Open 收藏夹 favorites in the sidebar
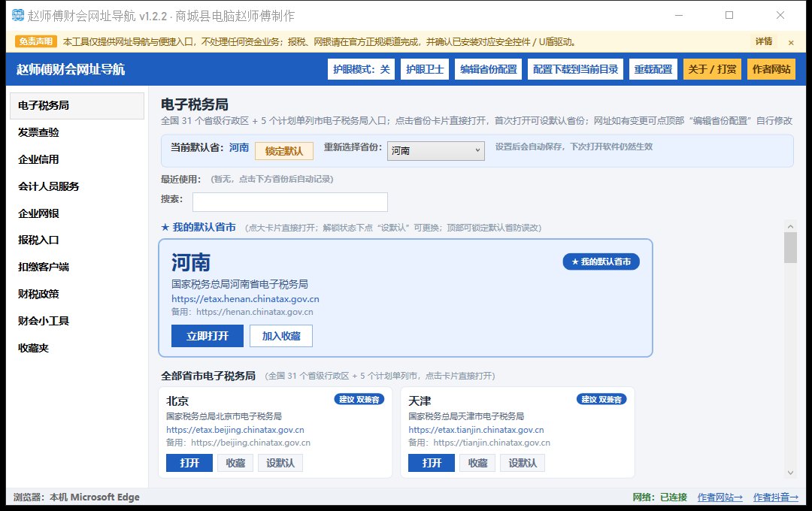Image resolution: width=812 pixels, height=511 pixels. point(77,348)
